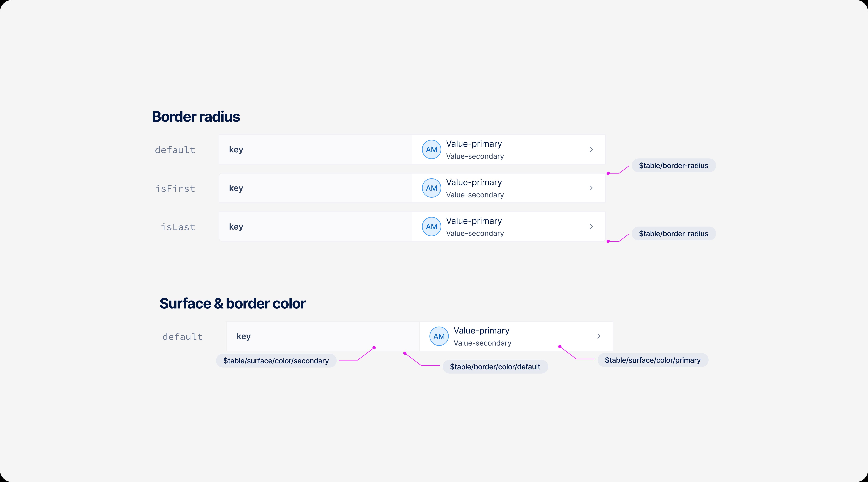
Task: Select Value-secondary text in the isFirst row
Action: 475,195
